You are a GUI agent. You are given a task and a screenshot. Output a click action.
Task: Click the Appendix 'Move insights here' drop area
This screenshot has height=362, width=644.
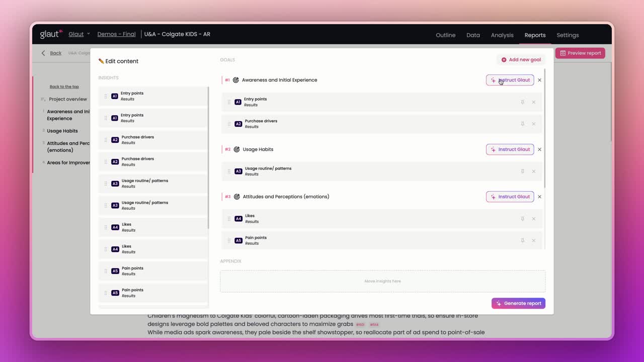point(382,281)
